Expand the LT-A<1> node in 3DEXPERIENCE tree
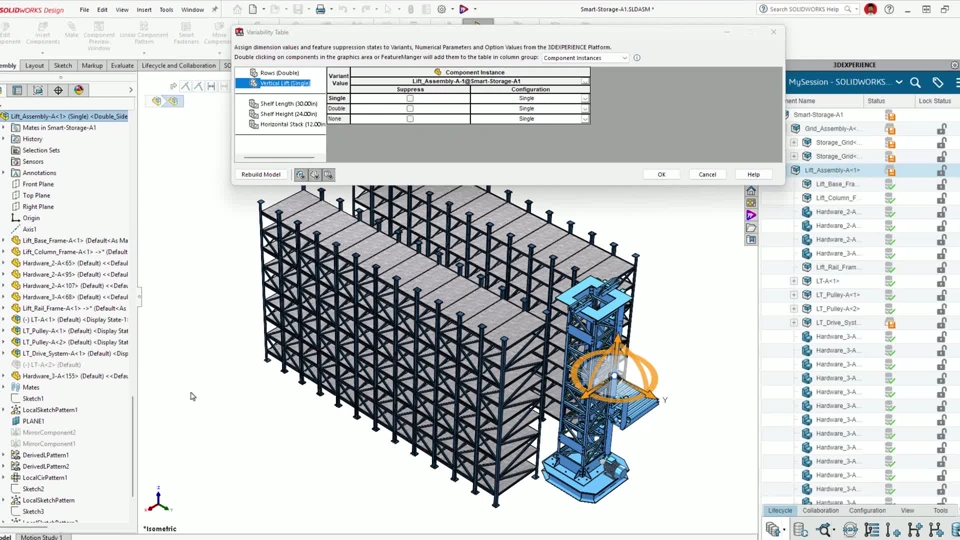The image size is (960, 540). coord(793,281)
